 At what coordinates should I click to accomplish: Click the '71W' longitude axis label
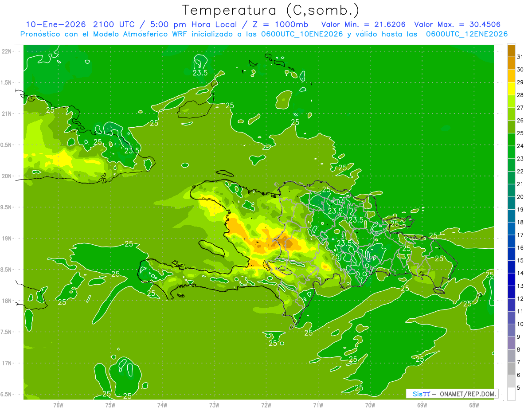tap(318, 405)
